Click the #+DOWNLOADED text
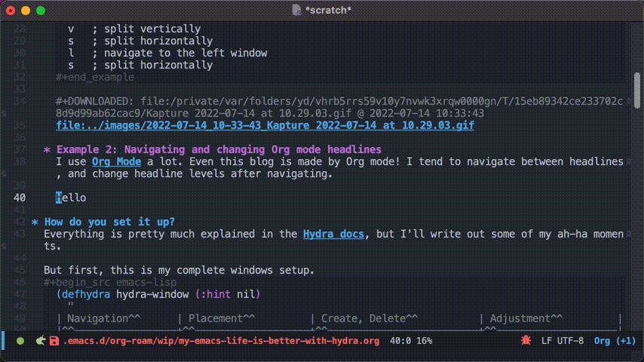Image resolution: width=644 pixels, height=362 pixels. click(95, 101)
